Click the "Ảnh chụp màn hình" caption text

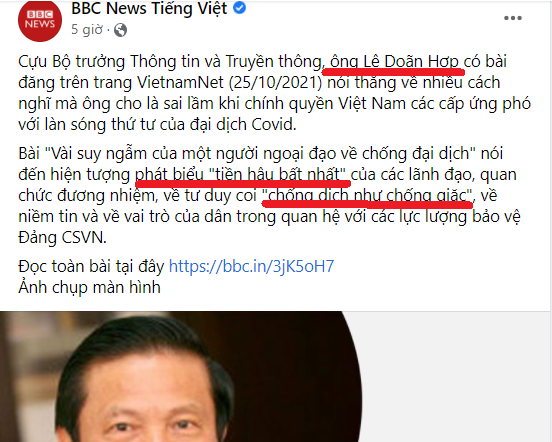coord(89,288)
